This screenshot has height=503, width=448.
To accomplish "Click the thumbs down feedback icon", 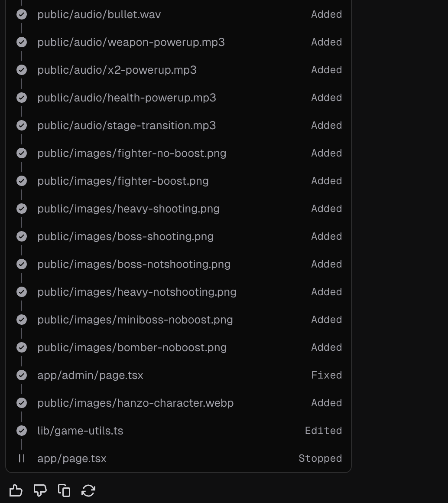I will (x=40, y=490).
